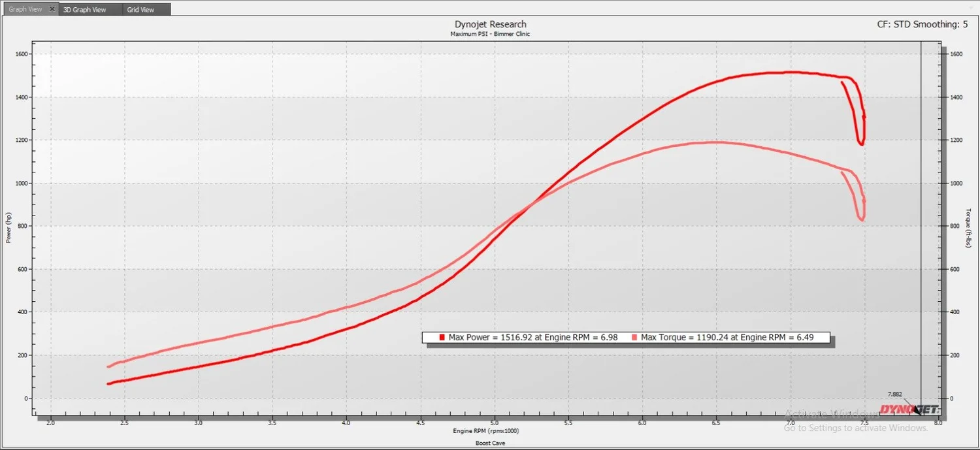Click the 3.5 tick on the Engine RPM axis

tap(272, 423)
